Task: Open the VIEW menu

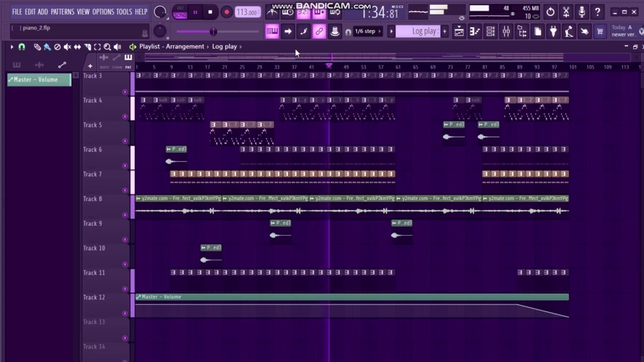Action: pyautogui.click(x=84, y=12)
